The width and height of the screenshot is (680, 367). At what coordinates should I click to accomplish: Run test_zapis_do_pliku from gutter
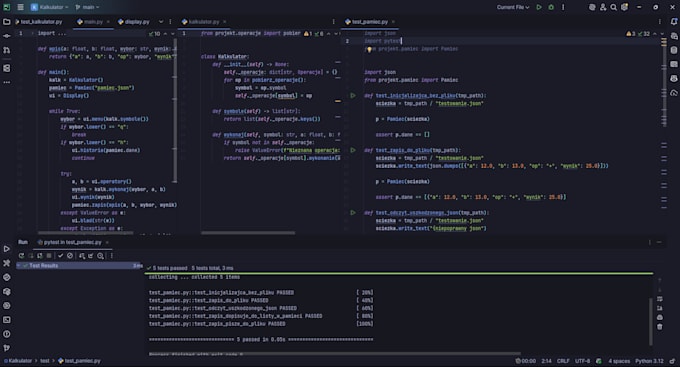click(x=353, y=150)
